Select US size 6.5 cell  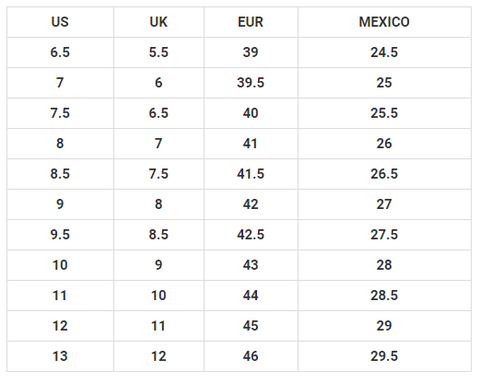coord(60,52)
